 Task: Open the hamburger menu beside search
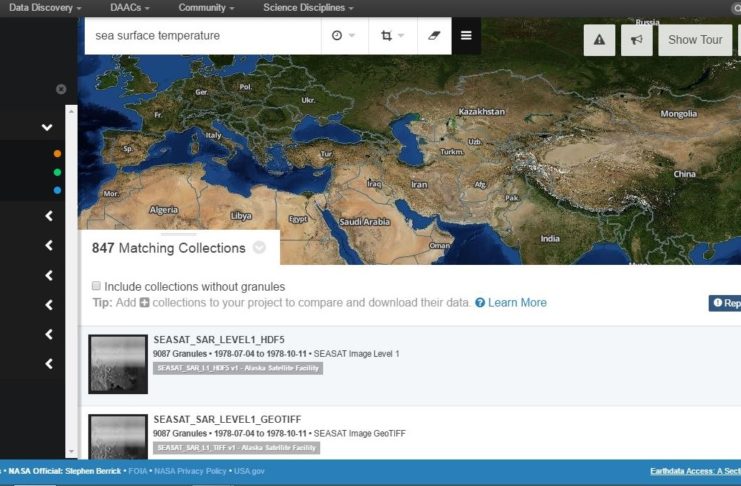click(466, 36)
